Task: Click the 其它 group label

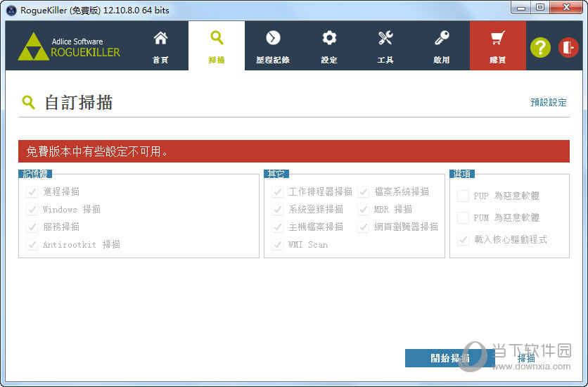Action: (x=276, y=174)
